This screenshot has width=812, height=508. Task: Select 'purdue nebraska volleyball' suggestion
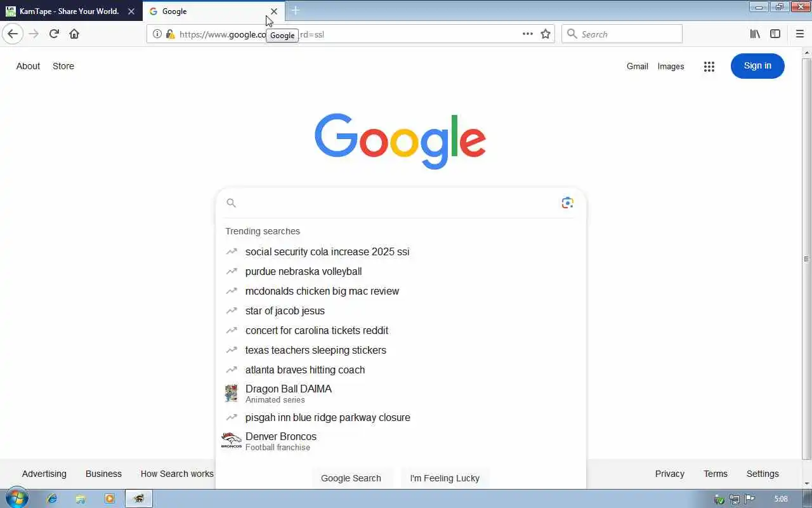401,271
